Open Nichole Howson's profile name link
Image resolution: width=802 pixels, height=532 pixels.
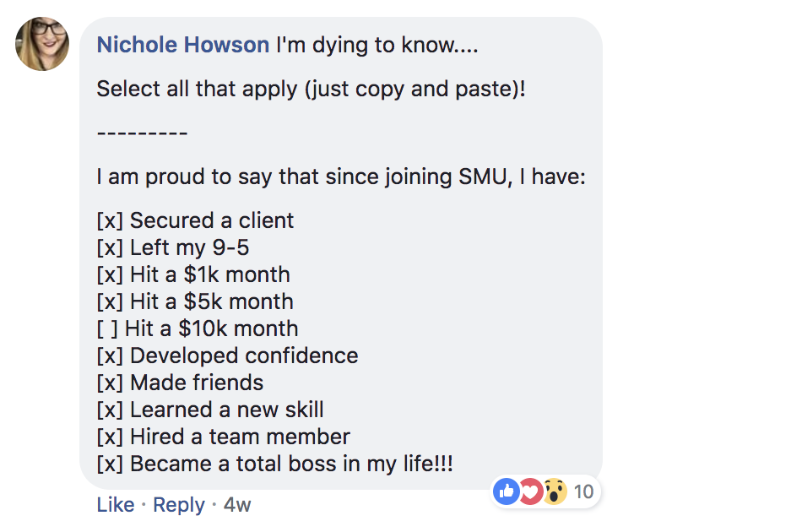(x=183, y=45)
